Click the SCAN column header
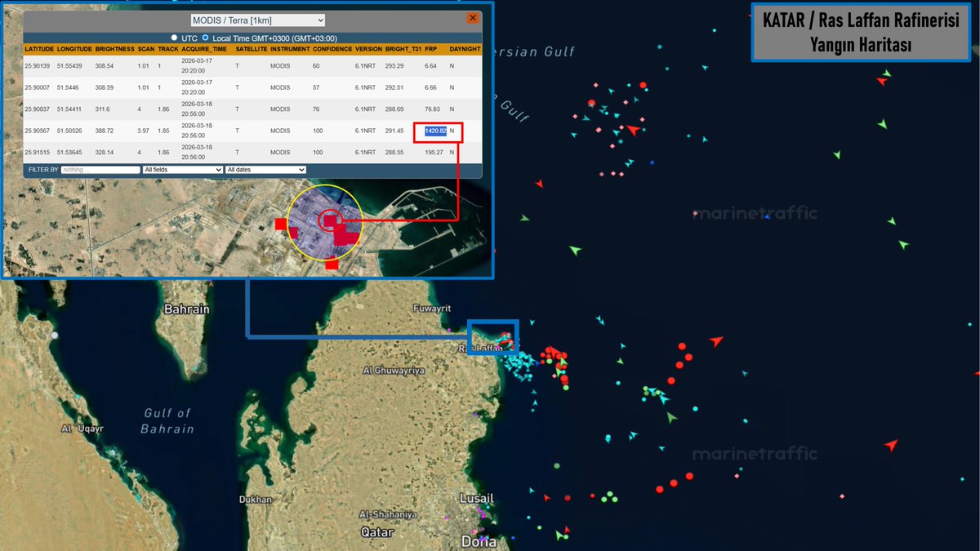This screenshot has height=551, width=980. click(x=145, y=49)
